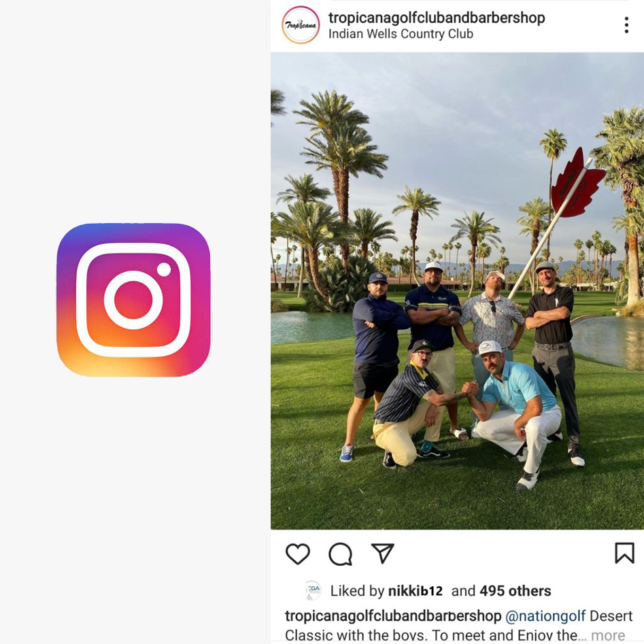Open the liker's small avatar thumbnail
This screenshot has width=644, height=644.
[313, 590]
